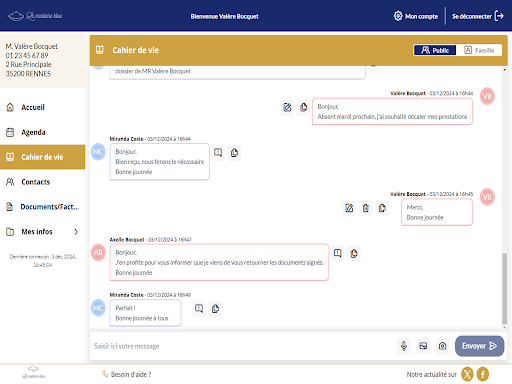Click the conversation vertical scrollbar
The image size is (512, 384).
[504, 288]
